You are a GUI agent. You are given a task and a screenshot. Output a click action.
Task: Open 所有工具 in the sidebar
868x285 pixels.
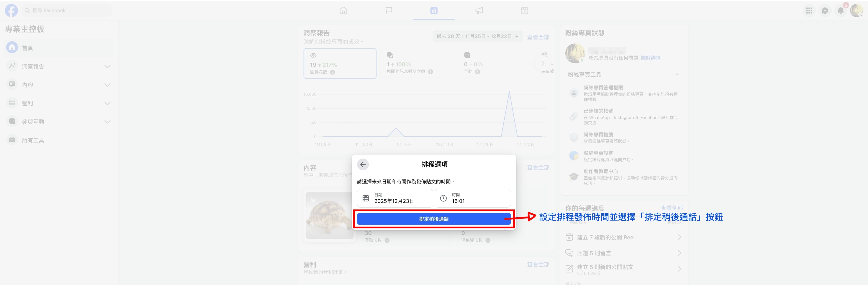[x=59, y=140]
